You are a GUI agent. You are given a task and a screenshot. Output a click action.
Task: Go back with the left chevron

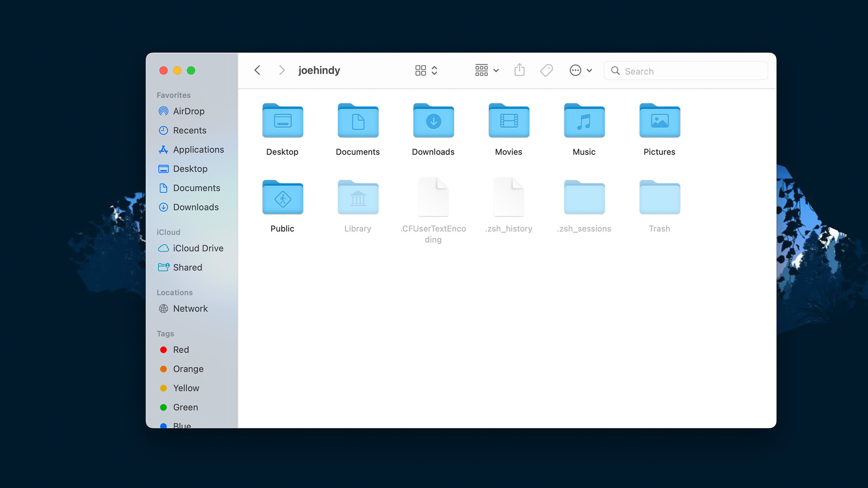[257, 70]
